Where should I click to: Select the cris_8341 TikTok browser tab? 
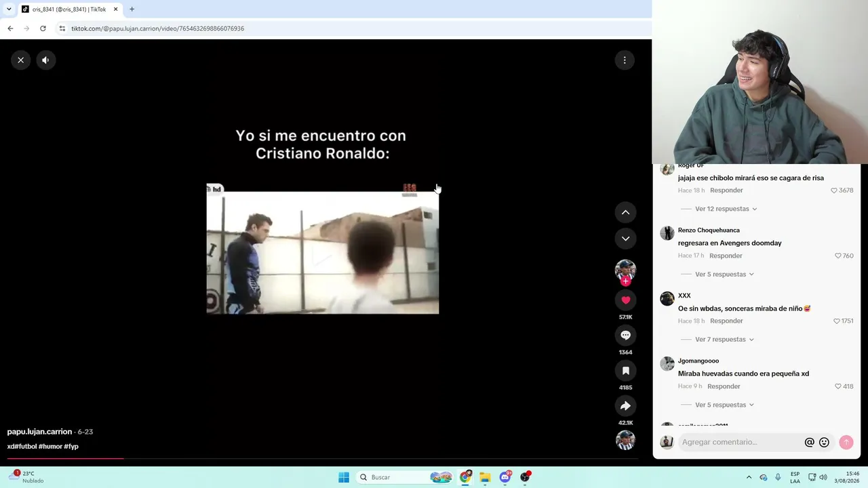[68, 9]
